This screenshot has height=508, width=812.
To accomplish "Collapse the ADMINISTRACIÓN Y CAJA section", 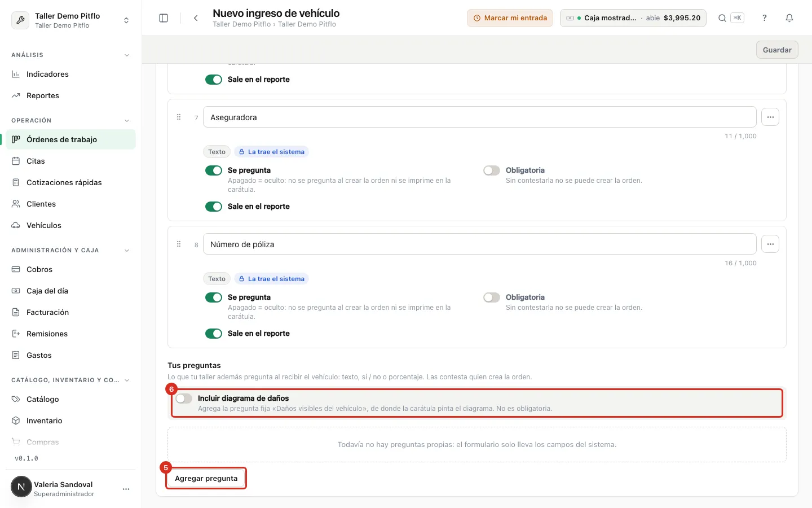I will click(x=127, y=251).
